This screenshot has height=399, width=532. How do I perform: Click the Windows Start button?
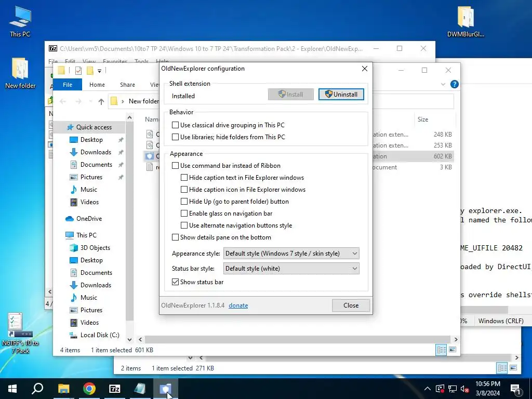point(12,389)
